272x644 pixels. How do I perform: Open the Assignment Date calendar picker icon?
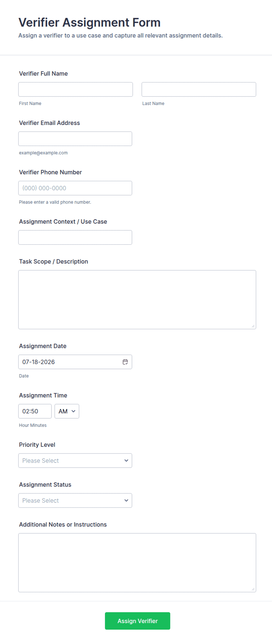tap(125, 362)
